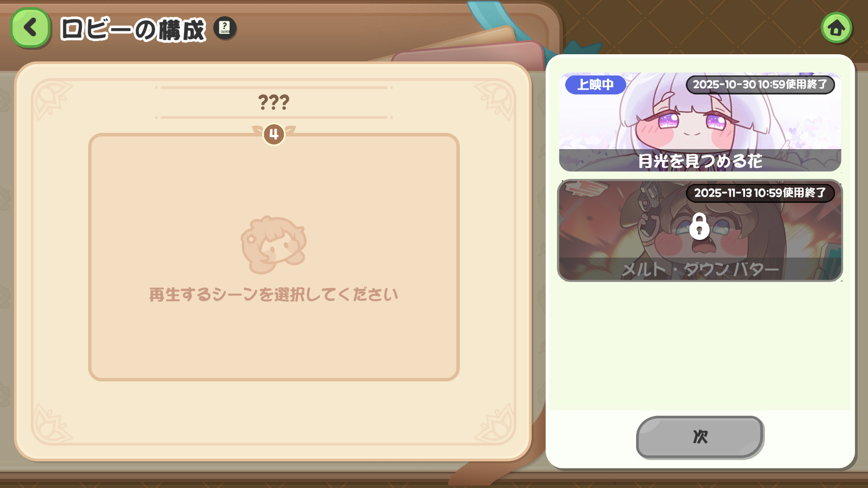Click the 再生するシーンを選択してください prompt text
Screen dimensions: 868x488
click(274, 295)
